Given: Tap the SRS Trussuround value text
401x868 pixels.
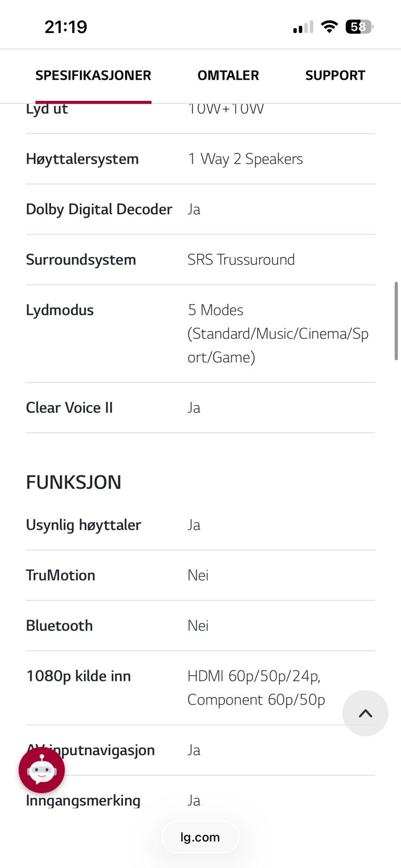Looking at the screenshot, I should pyautogui.click(x=241, y=260).
